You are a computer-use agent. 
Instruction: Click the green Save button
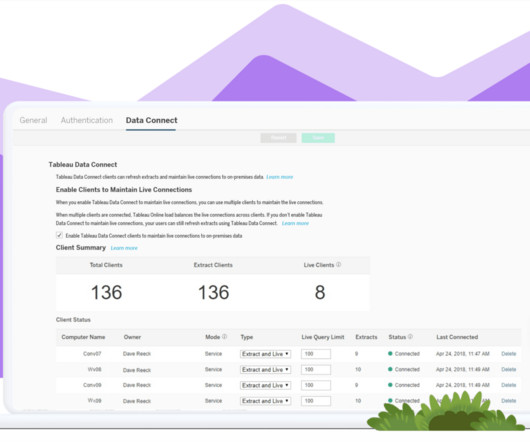[318, 138]
